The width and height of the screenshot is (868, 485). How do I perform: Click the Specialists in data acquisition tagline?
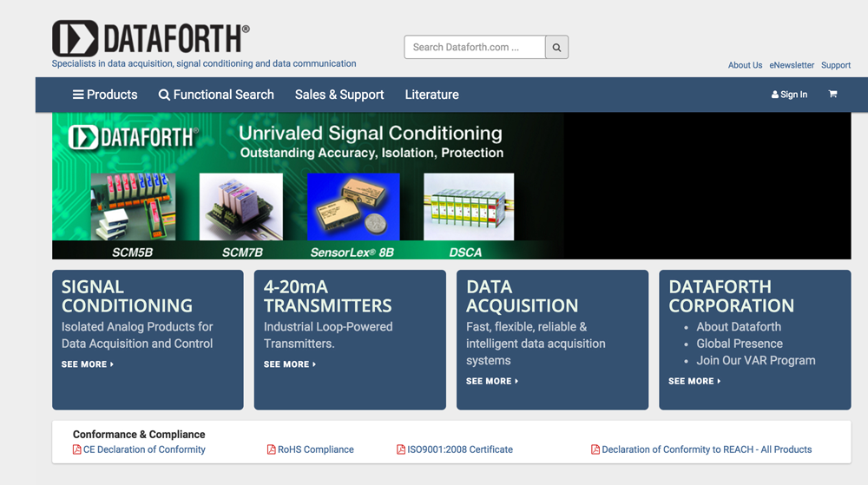204,63
